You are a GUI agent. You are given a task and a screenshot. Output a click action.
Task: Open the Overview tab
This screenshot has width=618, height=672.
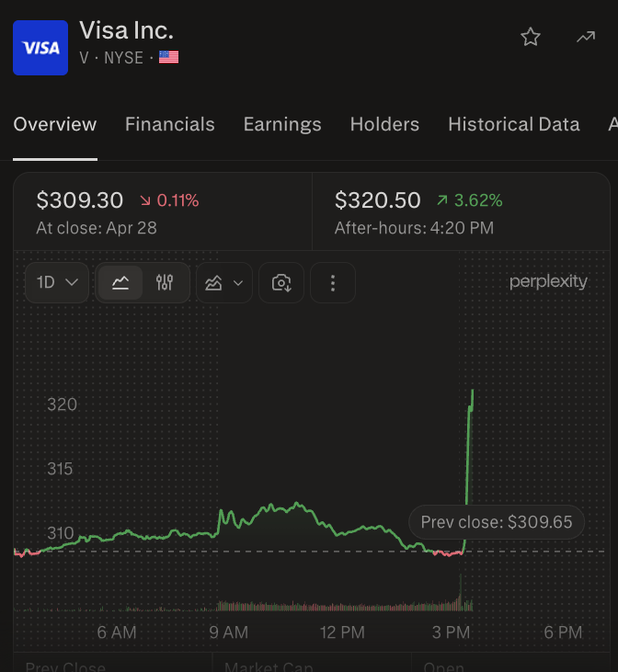point(55,124)
